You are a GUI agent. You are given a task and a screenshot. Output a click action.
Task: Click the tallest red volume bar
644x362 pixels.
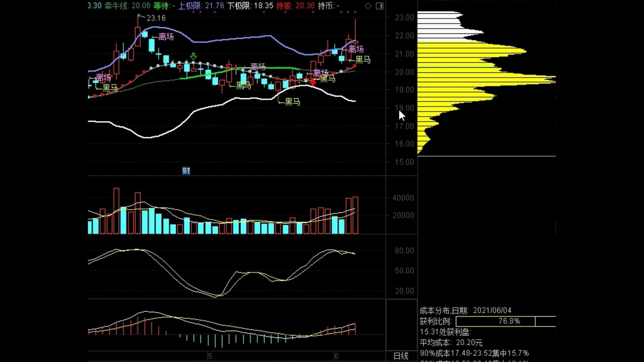tap(116, 210)
